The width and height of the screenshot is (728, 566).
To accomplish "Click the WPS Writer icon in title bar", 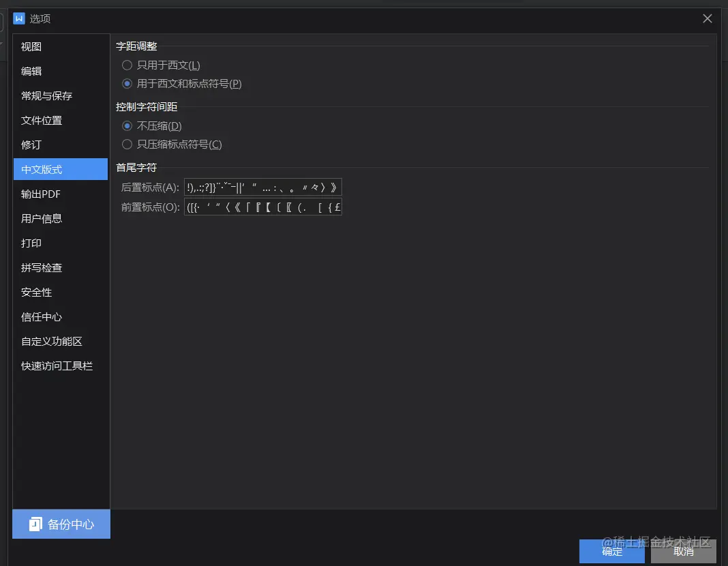I will coord(19,18).
